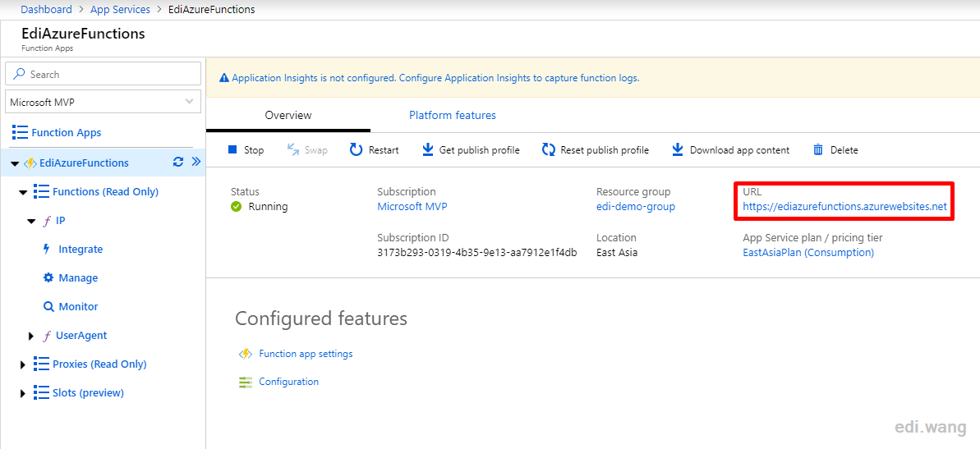The width and height of the screenshot is (980, 449).
Task: Click the Stop button label
Action: pos(254,150)
